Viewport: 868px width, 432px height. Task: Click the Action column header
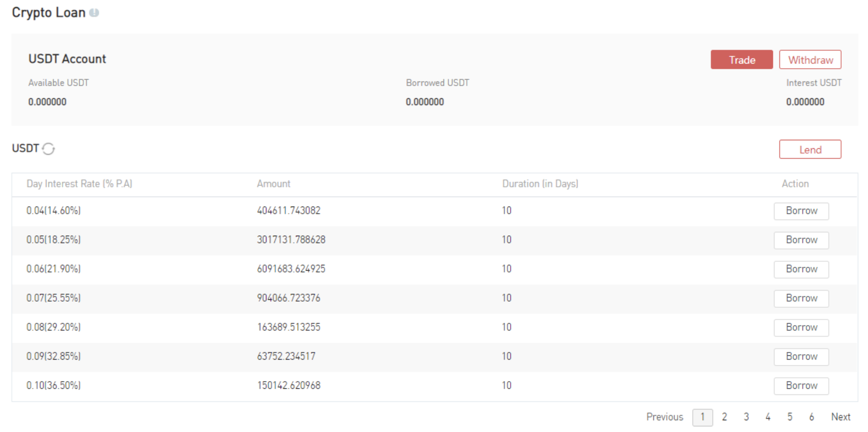tap(795, 184)
